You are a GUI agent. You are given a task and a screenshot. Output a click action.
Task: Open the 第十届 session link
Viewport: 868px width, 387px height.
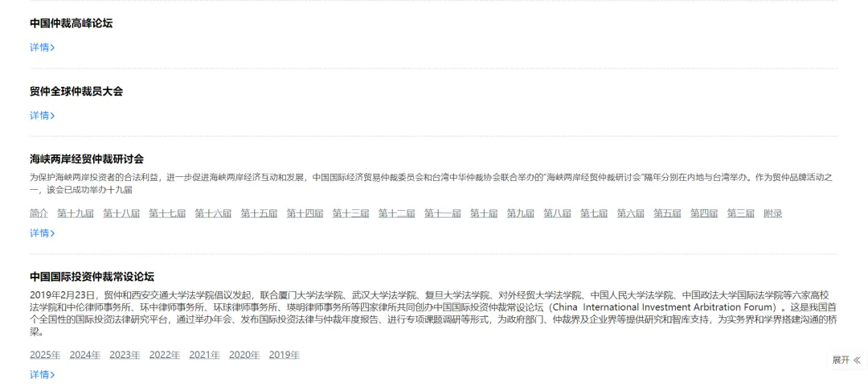(484, 213)
